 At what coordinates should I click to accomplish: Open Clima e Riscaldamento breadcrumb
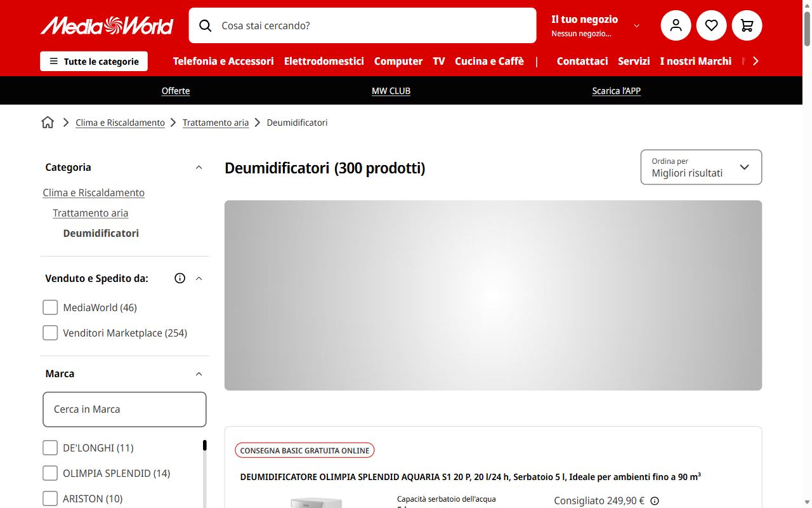click(120, 123)
